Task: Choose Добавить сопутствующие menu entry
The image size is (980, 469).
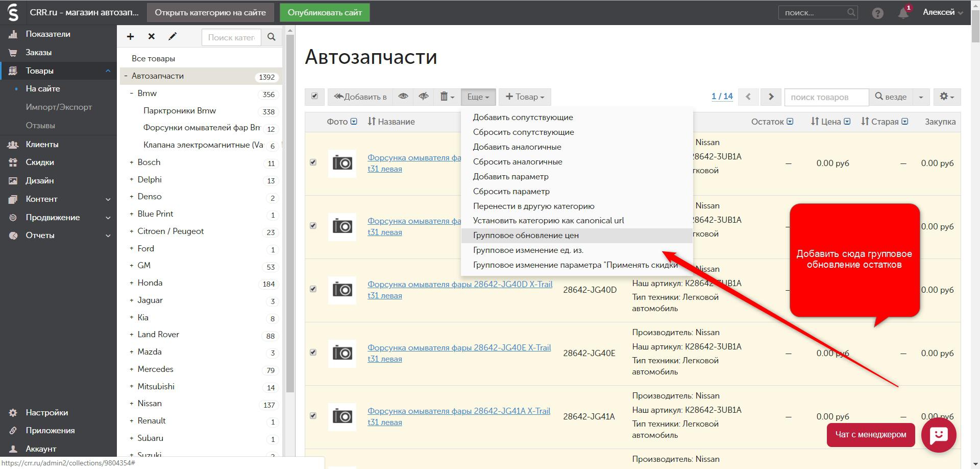Action: 523,118
